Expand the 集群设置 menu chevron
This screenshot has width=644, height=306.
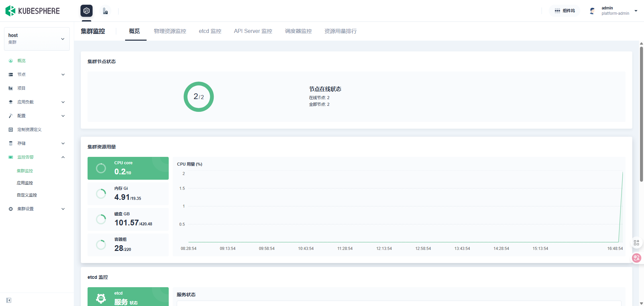(63, 209)
